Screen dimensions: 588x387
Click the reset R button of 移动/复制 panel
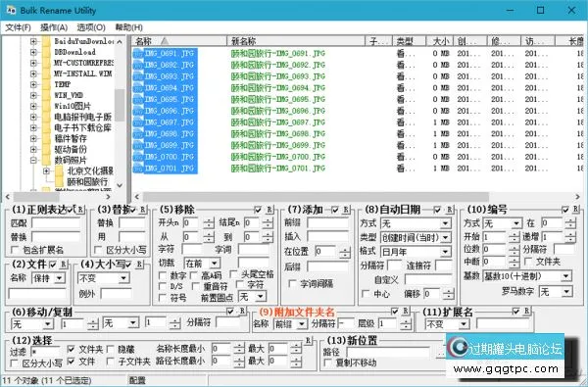[242, 311]
